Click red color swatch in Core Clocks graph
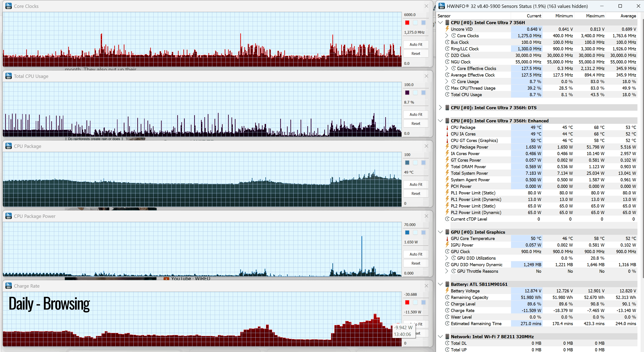Viewport: 644px width, 352px height. tap(407, 23)
